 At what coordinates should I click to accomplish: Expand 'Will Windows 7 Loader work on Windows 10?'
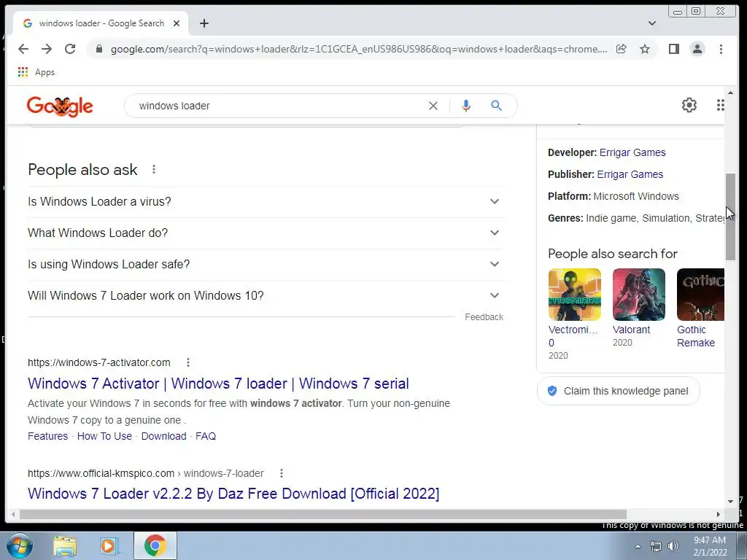pyautogui.click(x=266, y=296)
